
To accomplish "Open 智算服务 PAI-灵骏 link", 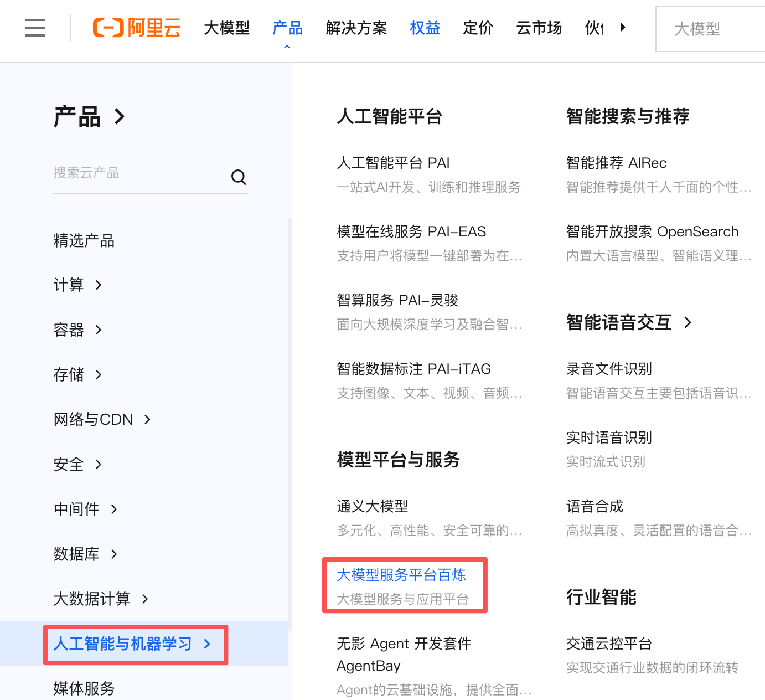I will [x=397, y=300].
